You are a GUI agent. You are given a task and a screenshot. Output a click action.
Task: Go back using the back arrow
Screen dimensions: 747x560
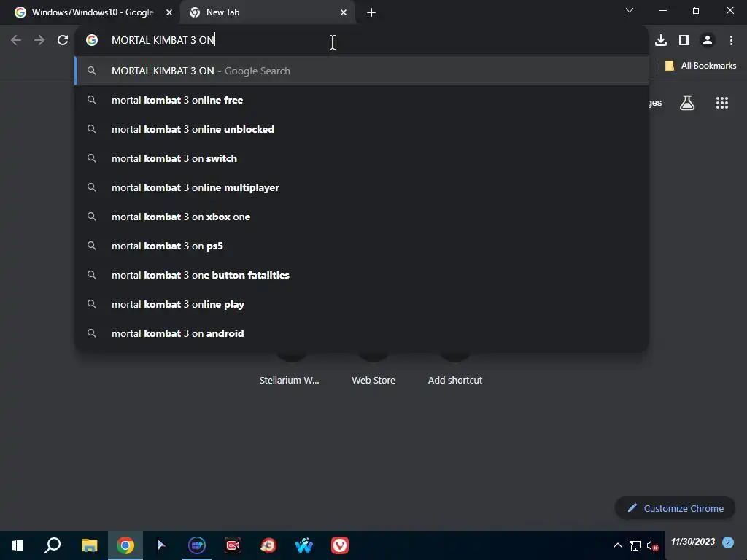[x=16, y=40]
